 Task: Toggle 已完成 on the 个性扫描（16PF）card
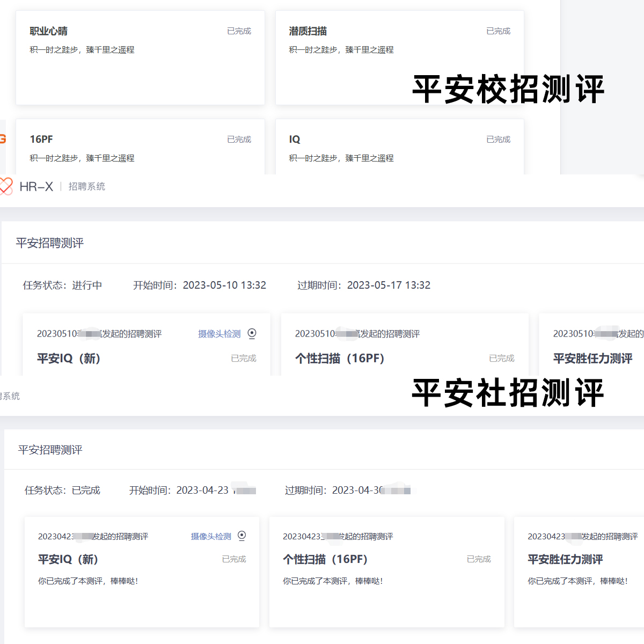501,358
